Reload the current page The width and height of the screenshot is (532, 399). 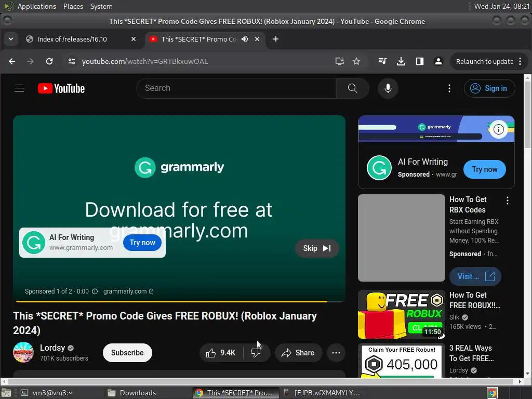[x=49, y=61]
